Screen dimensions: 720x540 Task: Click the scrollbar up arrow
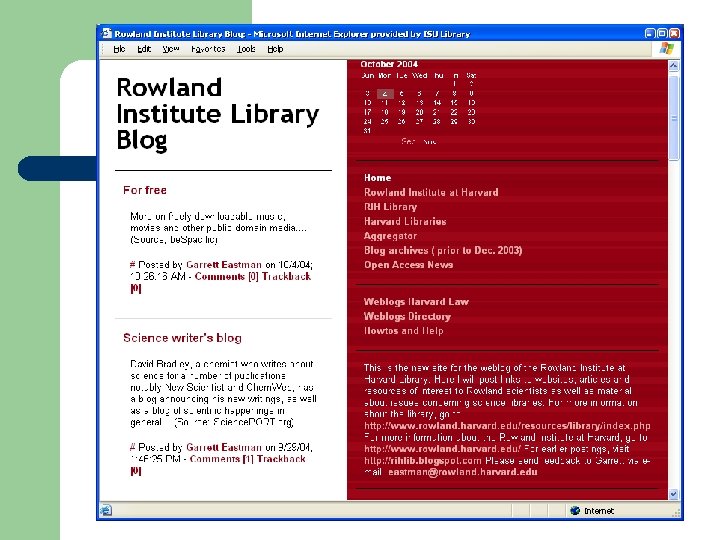pyautogui.click(x=673, y=66)
